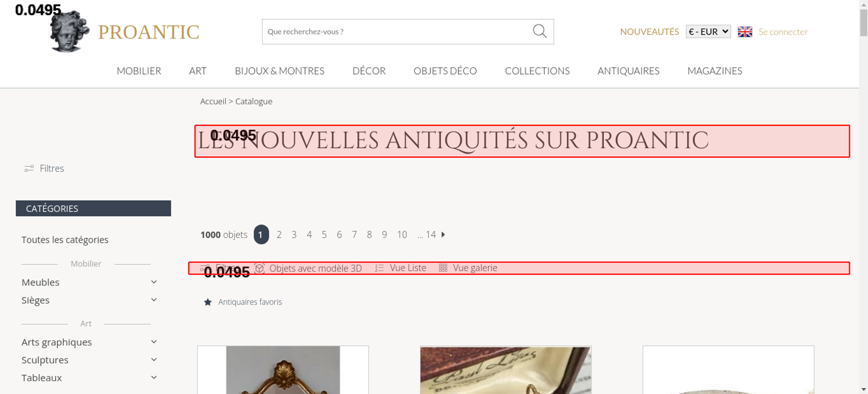Expand the Sièges category
This screenshot has width=868, height=394.
coord(154,300)
